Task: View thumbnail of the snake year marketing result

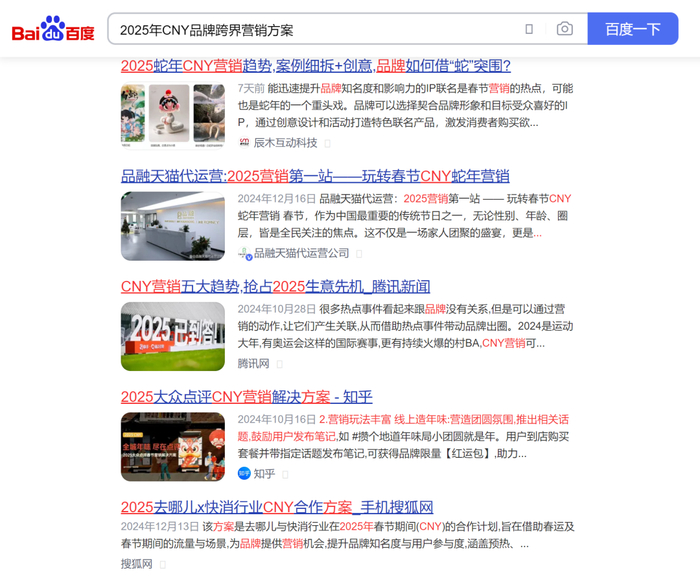Action: click(x=173, y=115)
